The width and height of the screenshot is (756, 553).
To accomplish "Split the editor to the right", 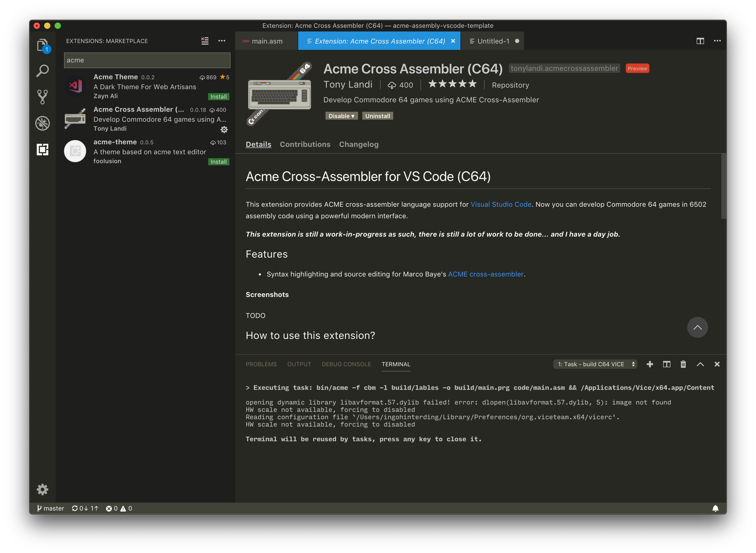I will click(700, 41).
